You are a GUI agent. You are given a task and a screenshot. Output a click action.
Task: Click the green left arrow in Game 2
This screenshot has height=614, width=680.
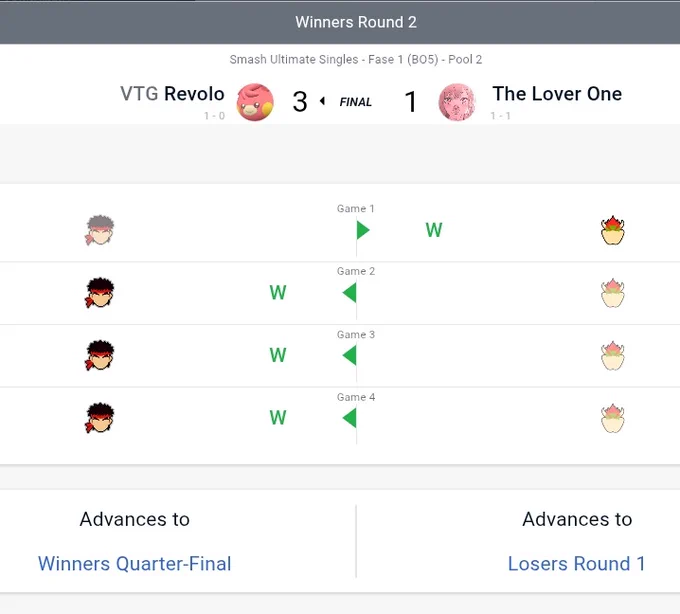click(x=350, y=293)
